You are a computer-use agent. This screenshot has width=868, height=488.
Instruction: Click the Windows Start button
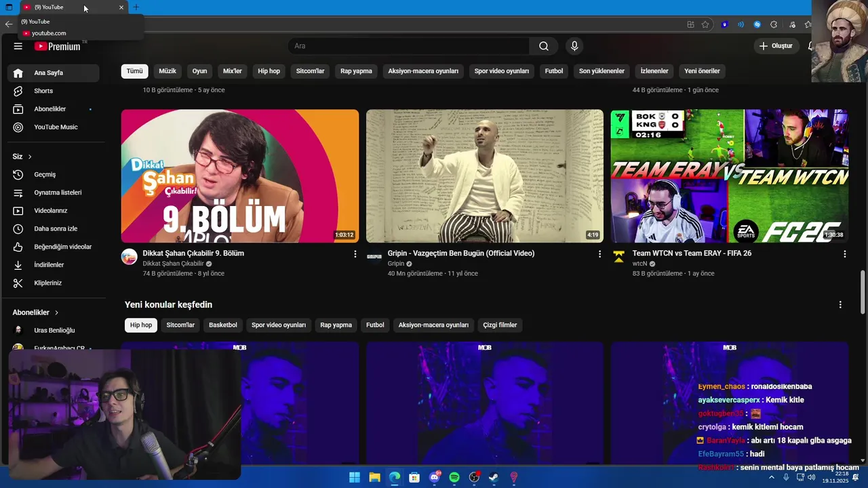click(x=355, y=477)
